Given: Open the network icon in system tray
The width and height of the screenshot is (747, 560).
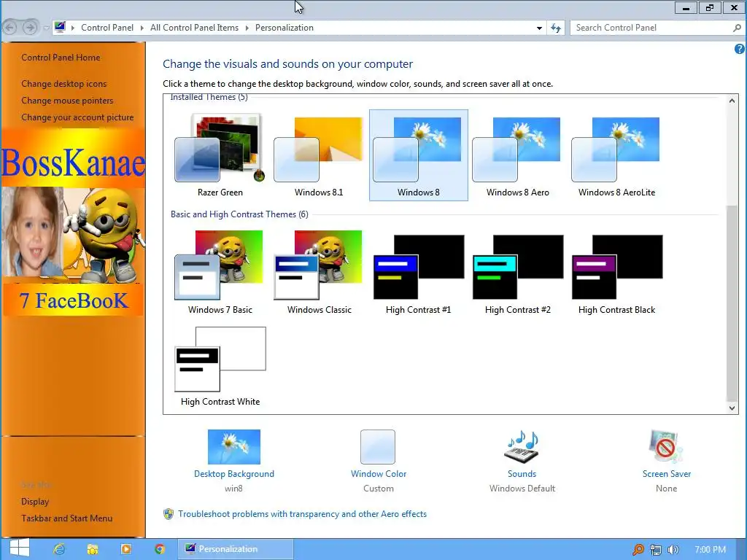Looking at the screenshot, I should coord(656,550).
